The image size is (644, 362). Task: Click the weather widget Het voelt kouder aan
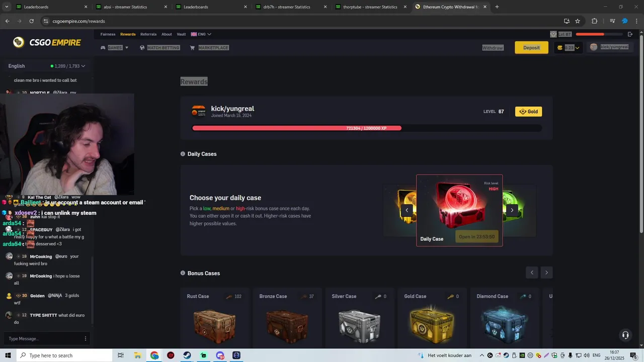pos(444,355)
